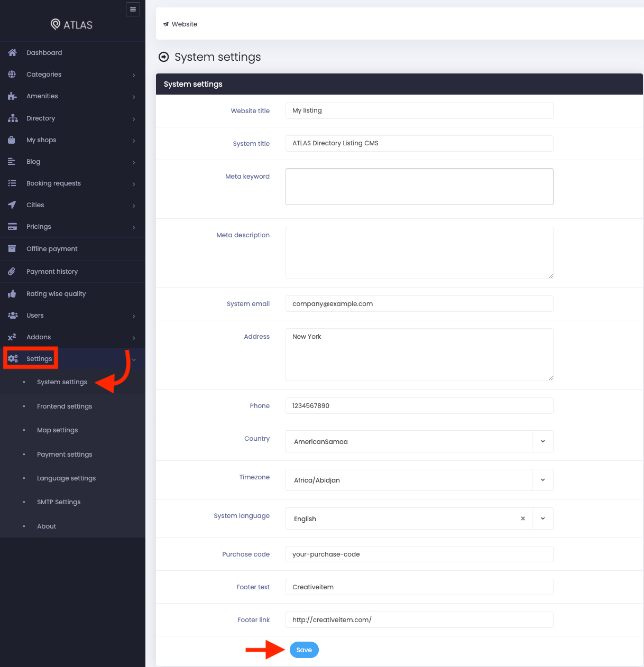The height and width of the screenshot is (667, 644).
Task: Click the Amenities puzzle icon
Action: click(x=12, y=96)
